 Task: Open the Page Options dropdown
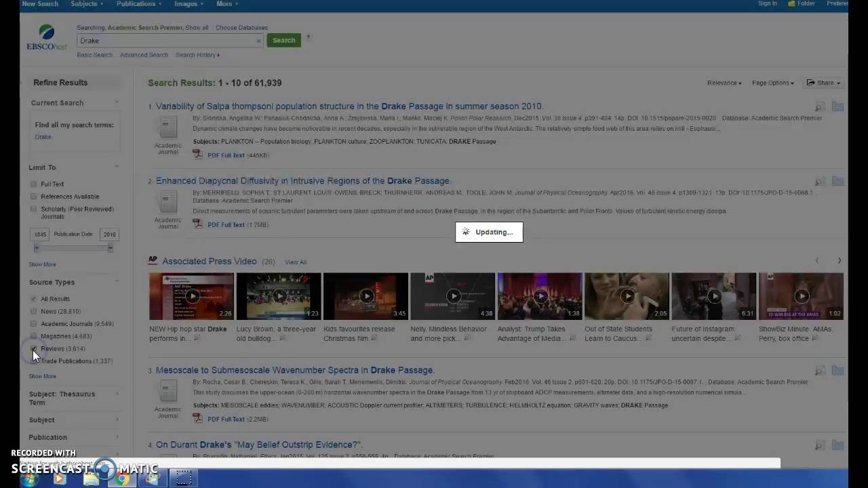point(772,83)
